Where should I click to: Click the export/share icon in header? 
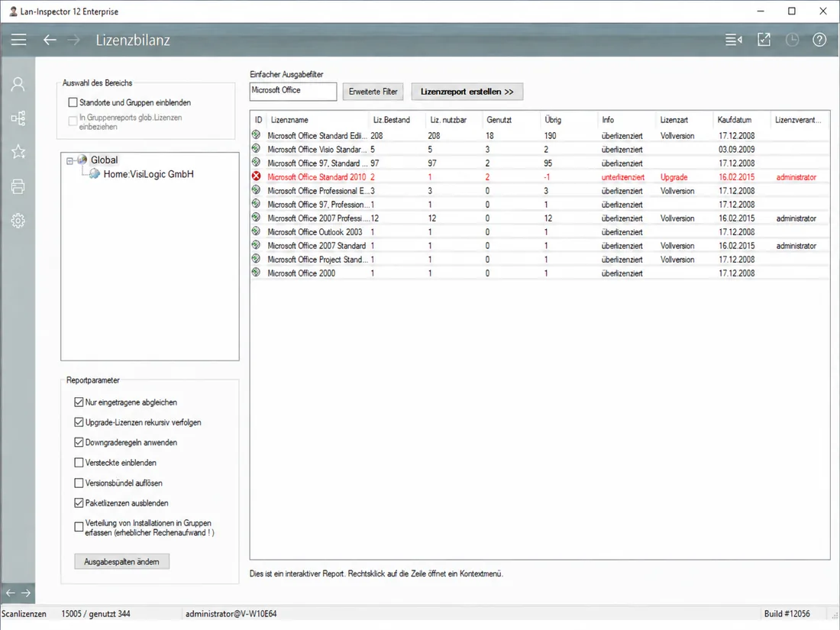(x=764, y=40)
